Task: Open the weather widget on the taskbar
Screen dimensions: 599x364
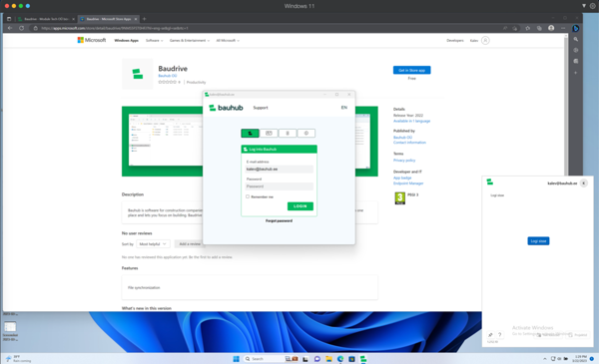Action: pos(18,359)
